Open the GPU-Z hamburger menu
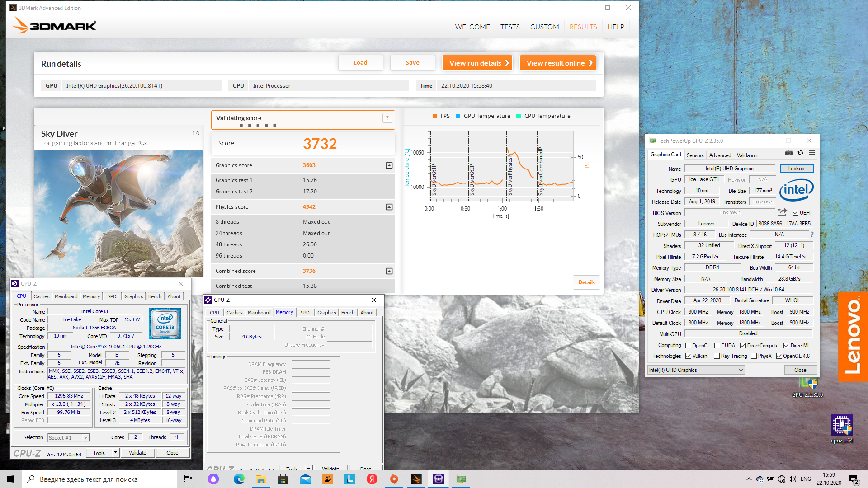The height and width of the screenshot is (488, 868). (812, 153)
